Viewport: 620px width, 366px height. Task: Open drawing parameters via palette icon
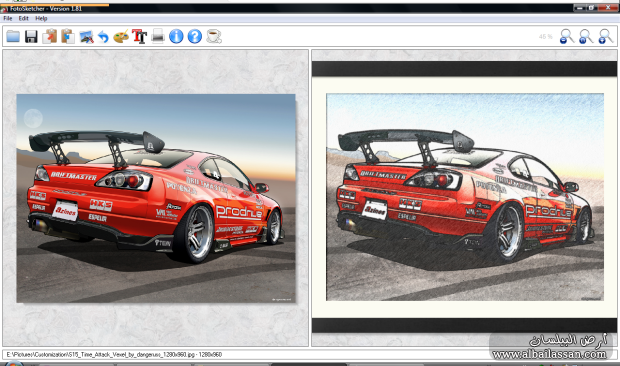[x=121, y=36]
